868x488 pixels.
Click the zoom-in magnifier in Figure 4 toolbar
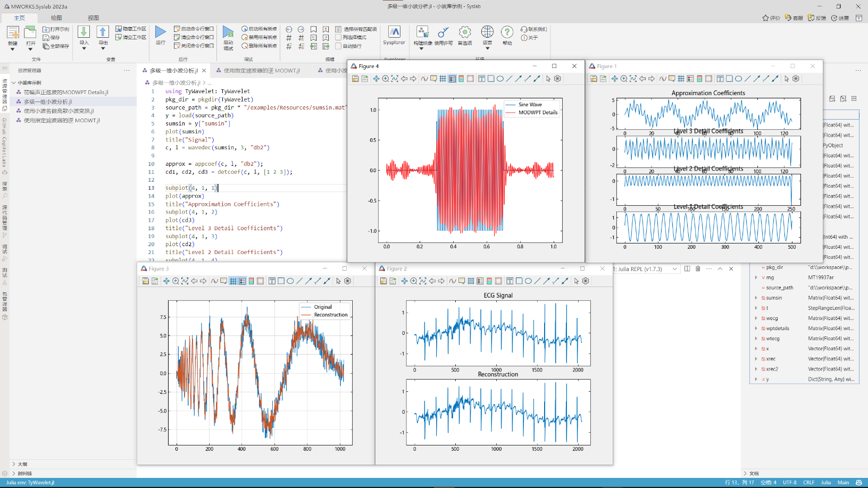[x=386, y=79]
